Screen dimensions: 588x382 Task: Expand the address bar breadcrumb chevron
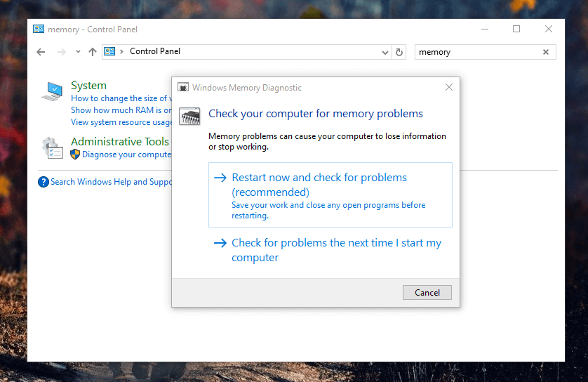point(121,51)
